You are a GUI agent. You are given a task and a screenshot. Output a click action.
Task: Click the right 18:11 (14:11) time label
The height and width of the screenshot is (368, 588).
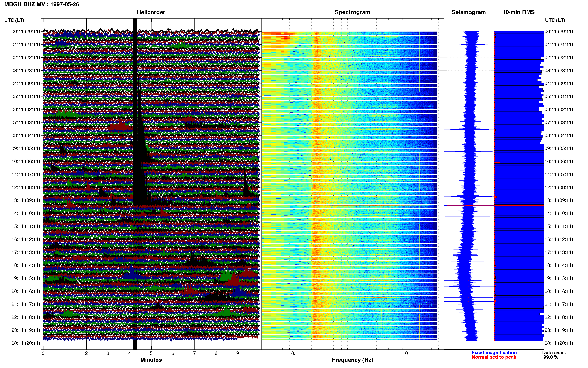click(x=559, y=265)
